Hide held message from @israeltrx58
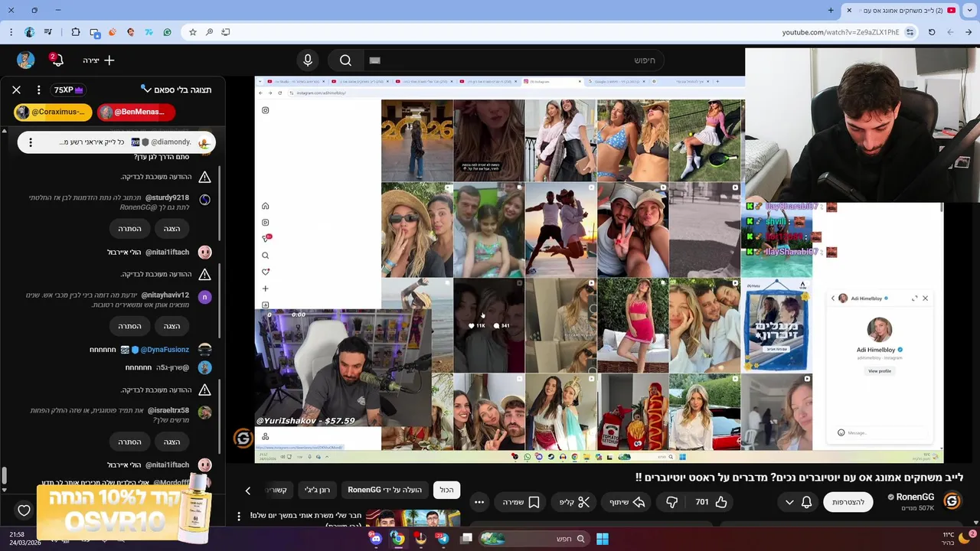This screenshot has width=980, height=551. coord(129,442)
